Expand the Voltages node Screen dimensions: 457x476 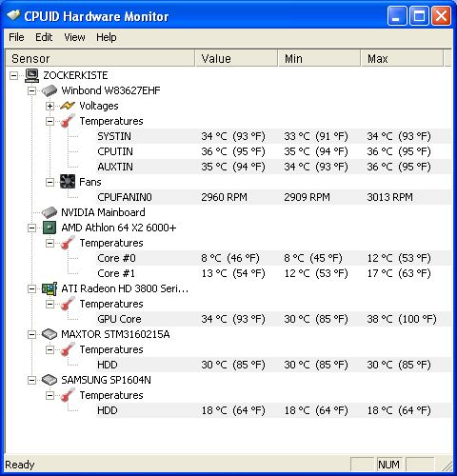coord(50,106)
